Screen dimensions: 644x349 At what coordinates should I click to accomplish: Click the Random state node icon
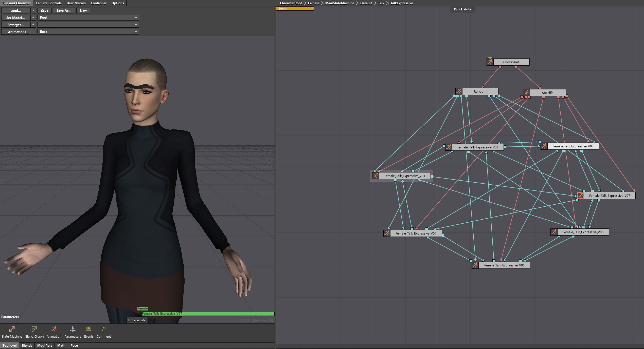tap(459, 91)
